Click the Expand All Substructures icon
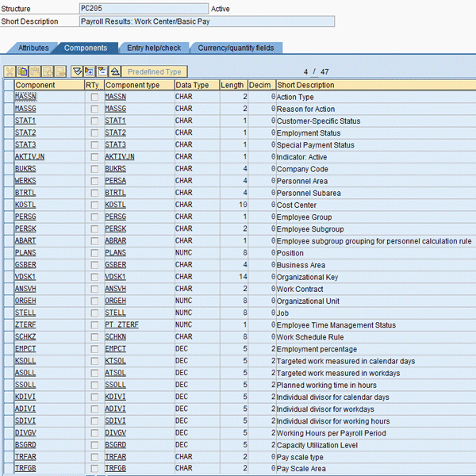476x476 pixels. click(90, 71)
